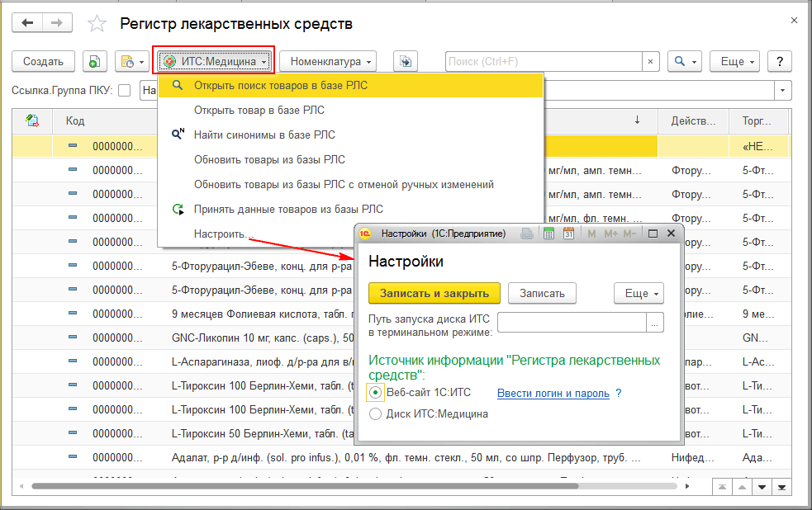Close the Регистр лекарственных средств form
The width and height of the screenshot is (812, 510).
[x=794, y=21]
